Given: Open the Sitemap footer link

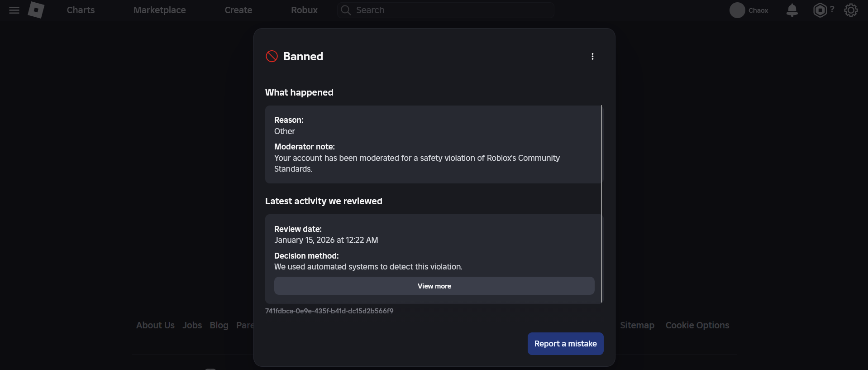Looking at the screenshot, I should coord(637,325).
